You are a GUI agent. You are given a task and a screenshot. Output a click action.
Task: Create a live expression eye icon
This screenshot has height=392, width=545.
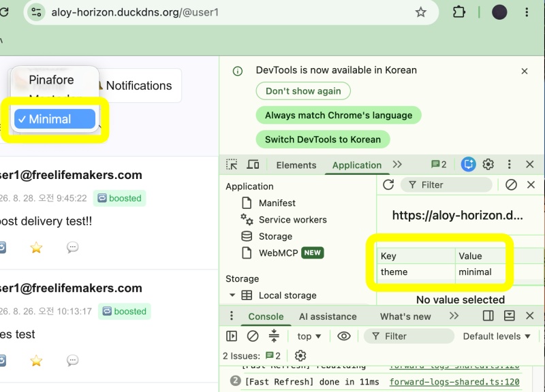(x=344, y=336)
